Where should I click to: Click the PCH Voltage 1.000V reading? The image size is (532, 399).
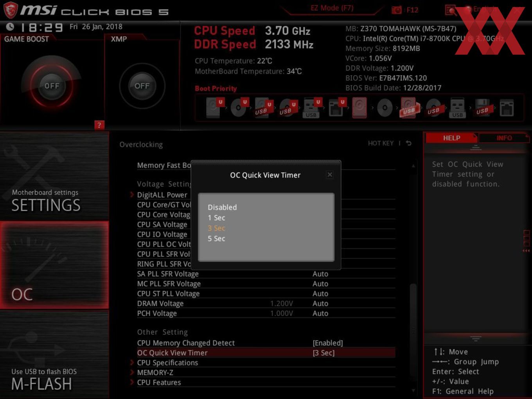282,313
